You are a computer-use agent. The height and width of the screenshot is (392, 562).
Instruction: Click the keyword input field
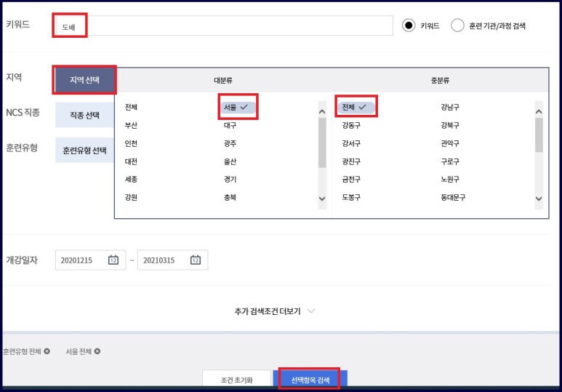pos(224,25)
